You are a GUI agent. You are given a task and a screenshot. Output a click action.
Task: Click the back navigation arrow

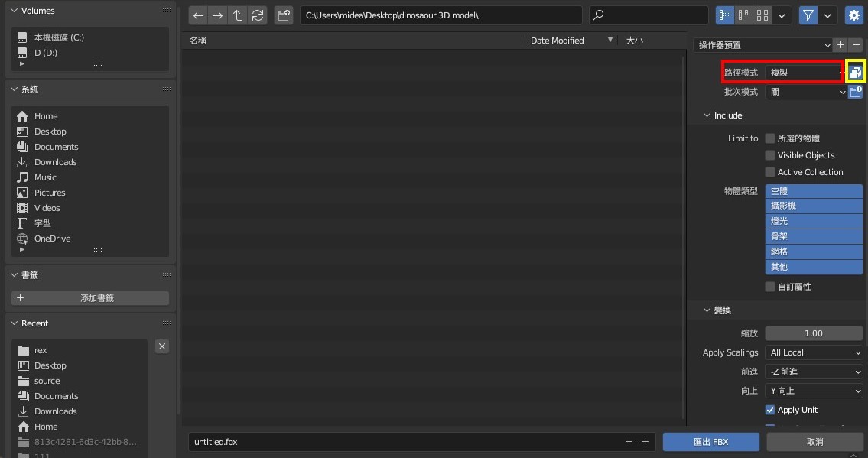(x=198, y=15)
